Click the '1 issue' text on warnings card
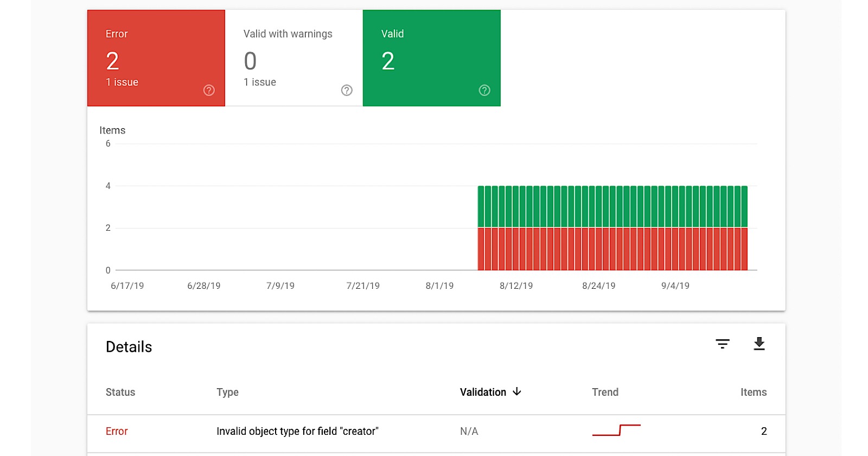 260,82
